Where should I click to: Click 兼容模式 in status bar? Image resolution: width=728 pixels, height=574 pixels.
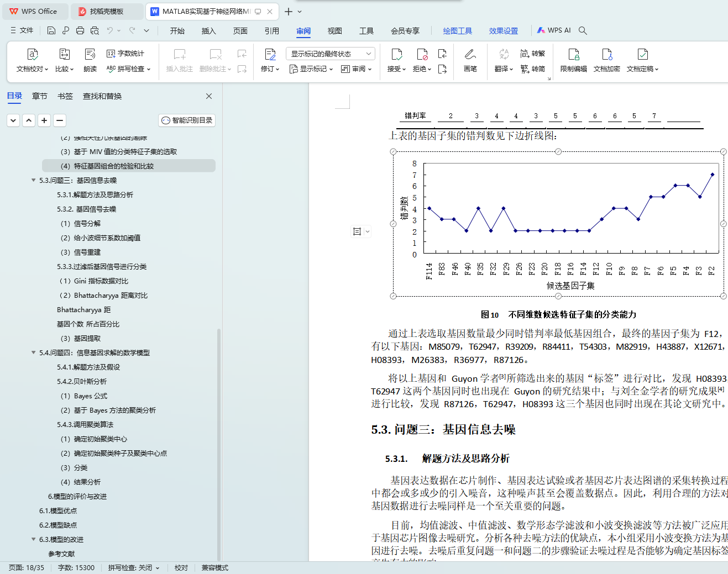(x=215, y=568)
